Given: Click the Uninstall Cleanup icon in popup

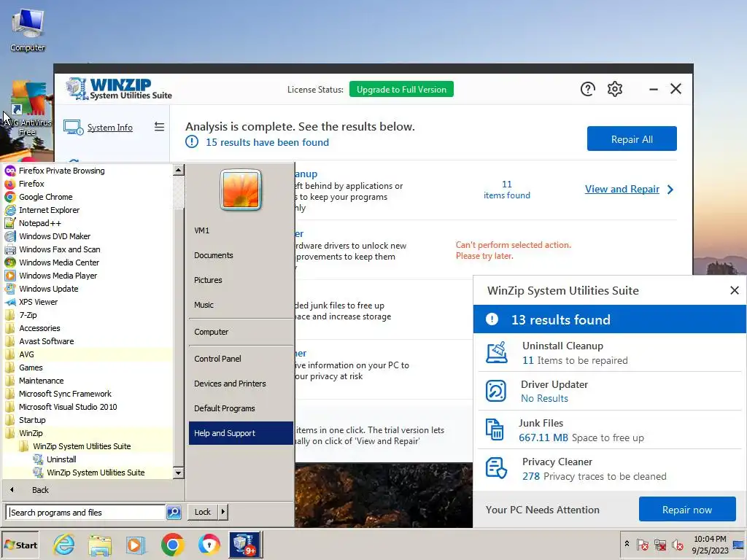Looking at the screenshot, I should coord(496,353).
